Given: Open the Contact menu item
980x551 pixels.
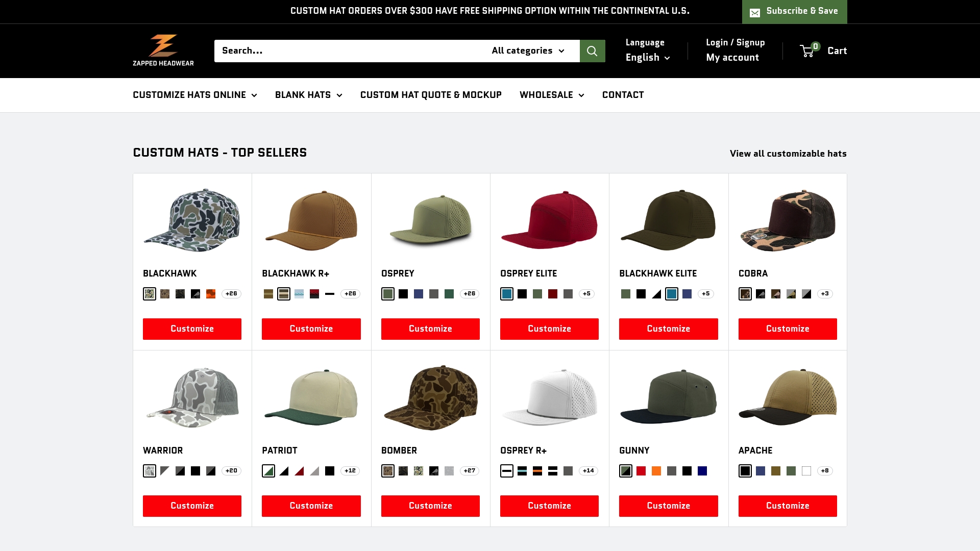Looking at the screenshot, I should [623, 95].
